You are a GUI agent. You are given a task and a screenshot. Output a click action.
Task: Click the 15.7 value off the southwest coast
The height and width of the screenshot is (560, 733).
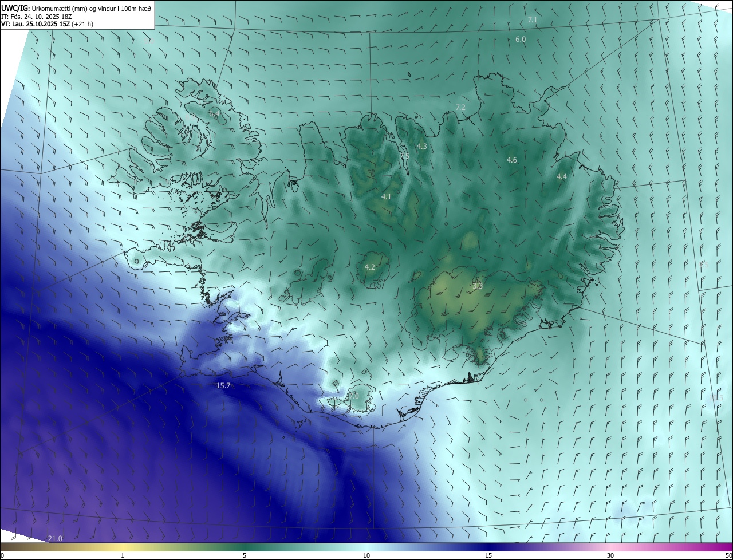coord(223,386)
